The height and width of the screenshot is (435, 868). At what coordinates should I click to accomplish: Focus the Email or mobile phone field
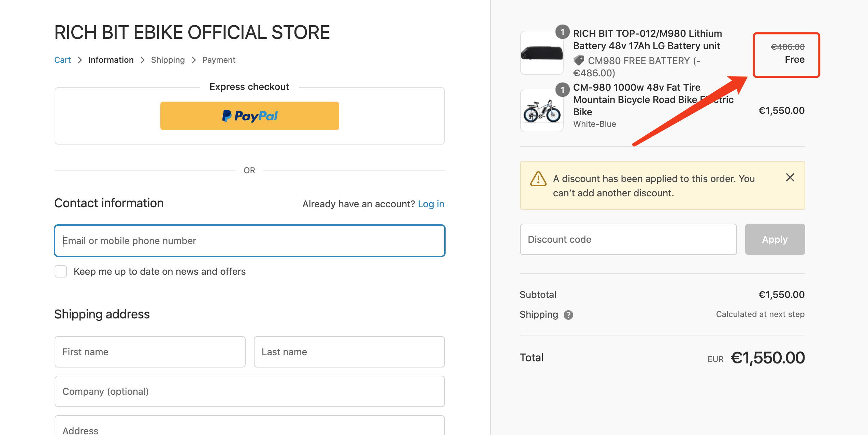tap(250, 241)
